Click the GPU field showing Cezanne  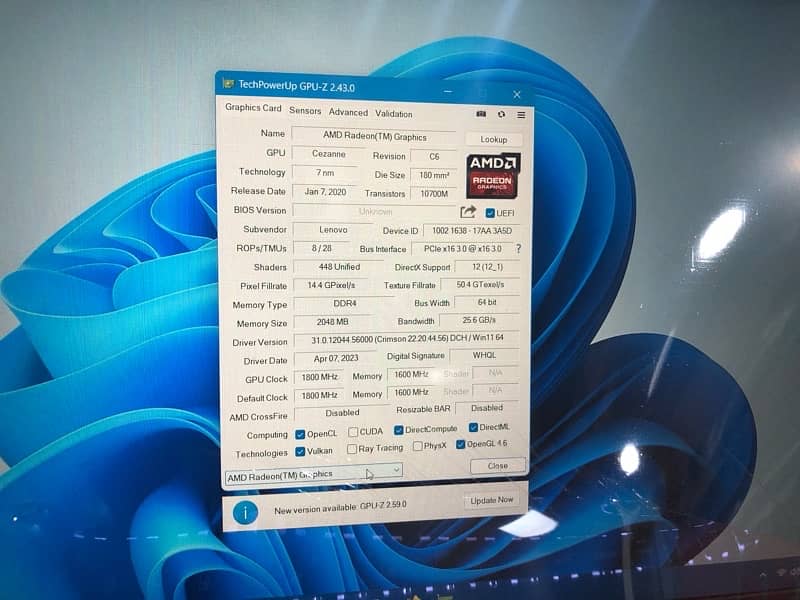tap(329, 154)
